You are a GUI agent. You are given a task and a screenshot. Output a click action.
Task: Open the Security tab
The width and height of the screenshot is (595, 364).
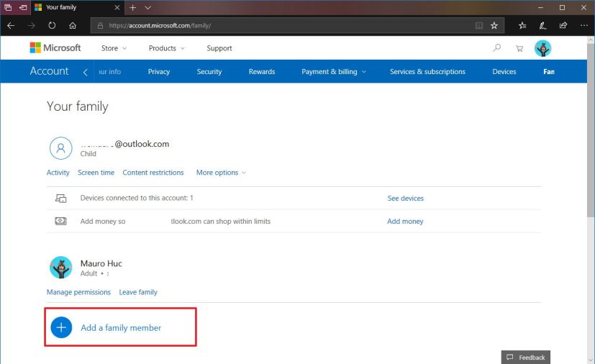point(209,71)
